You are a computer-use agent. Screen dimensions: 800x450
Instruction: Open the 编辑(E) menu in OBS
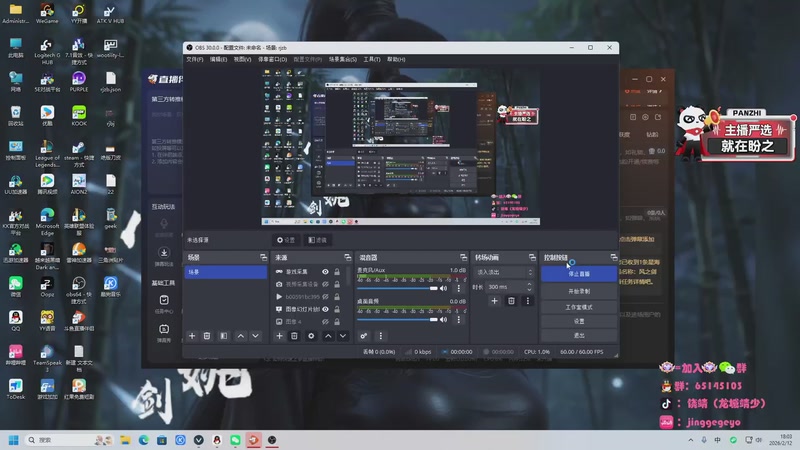click(x=218, y=59)
